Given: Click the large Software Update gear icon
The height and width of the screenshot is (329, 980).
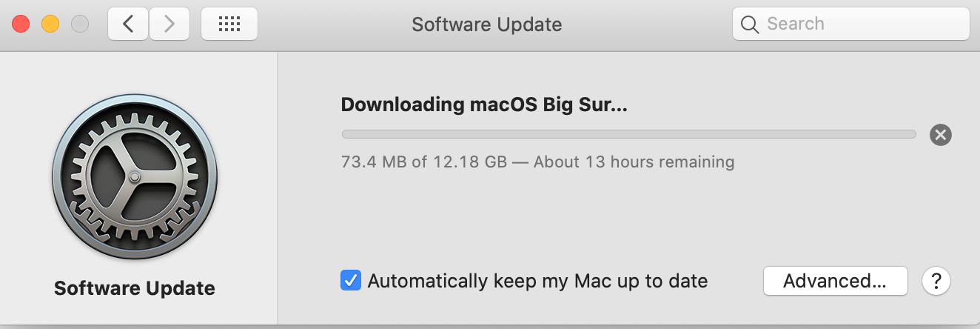Looking at the screenshot, I should [135, 177].
